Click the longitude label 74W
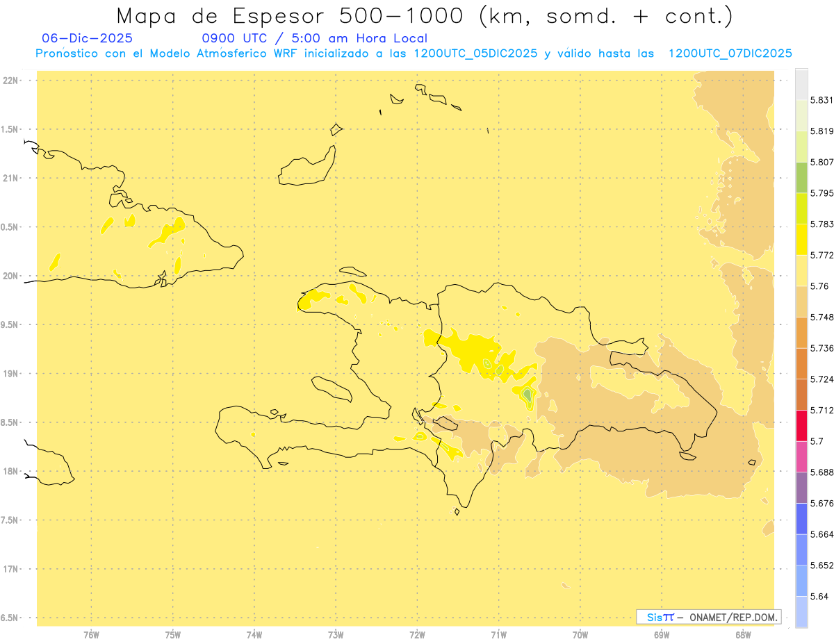 click(254, 635)
